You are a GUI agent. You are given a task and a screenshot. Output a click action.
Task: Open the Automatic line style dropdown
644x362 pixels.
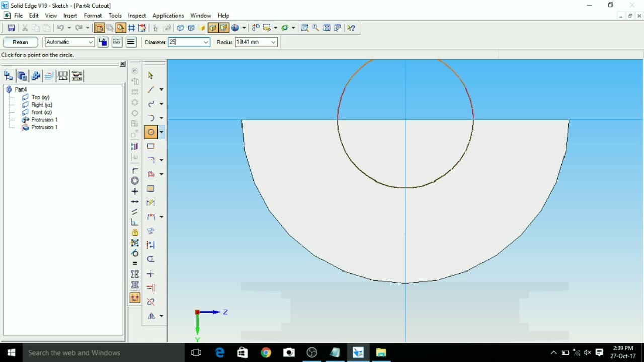click(91, 42)
